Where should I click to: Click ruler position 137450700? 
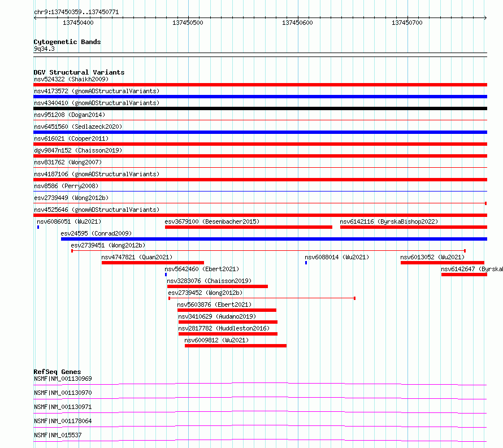click(x=407, y=23)
